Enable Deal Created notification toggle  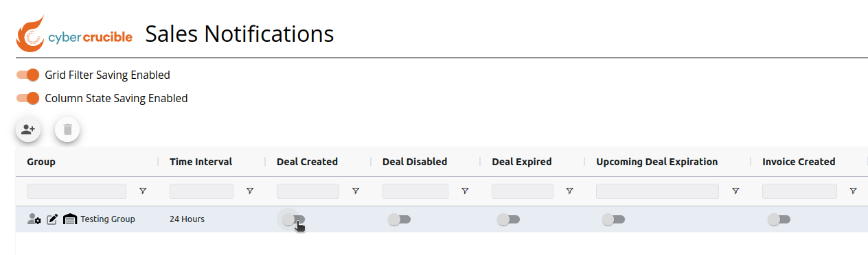(x=293, y=219)
